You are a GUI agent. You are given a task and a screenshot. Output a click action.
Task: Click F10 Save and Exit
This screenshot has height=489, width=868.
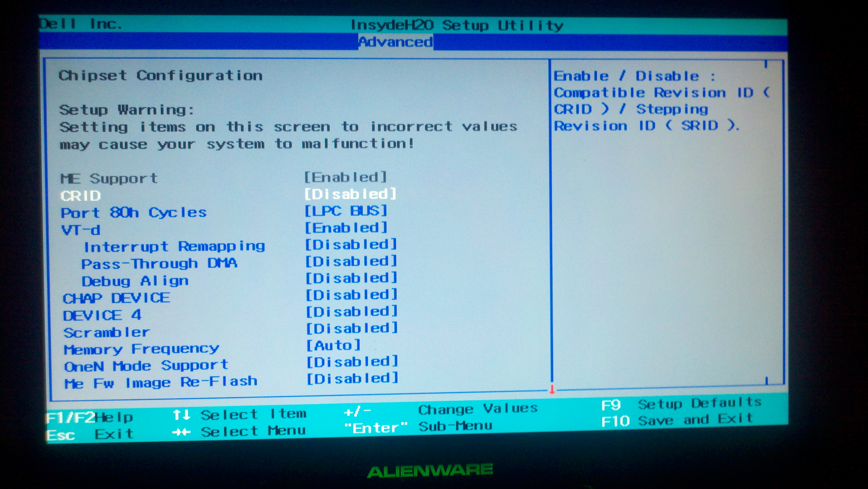pyautogui.click(x=678, y=420)
